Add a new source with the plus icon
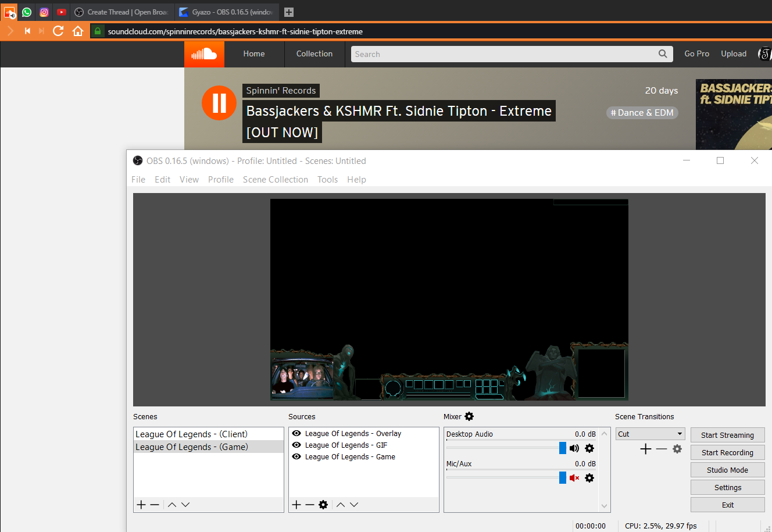 pos(296,505)
